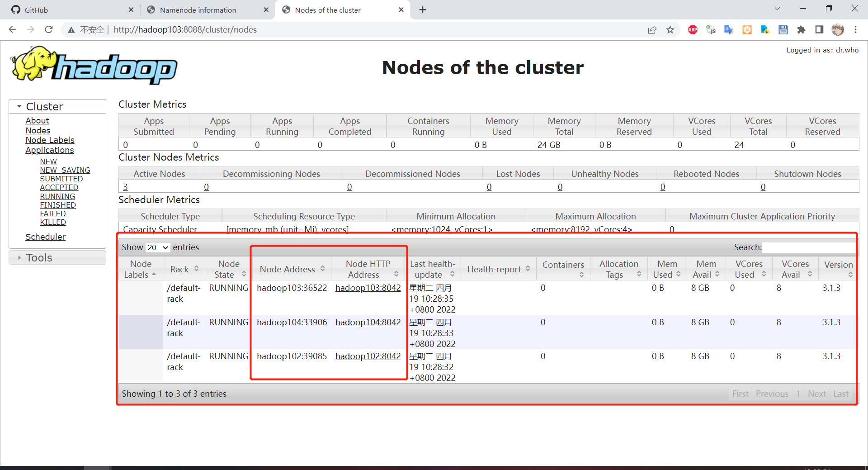Sort table by Node State column
Viewport: 868px width, 470px height.
pyautogui.click(x=228, y=269)
